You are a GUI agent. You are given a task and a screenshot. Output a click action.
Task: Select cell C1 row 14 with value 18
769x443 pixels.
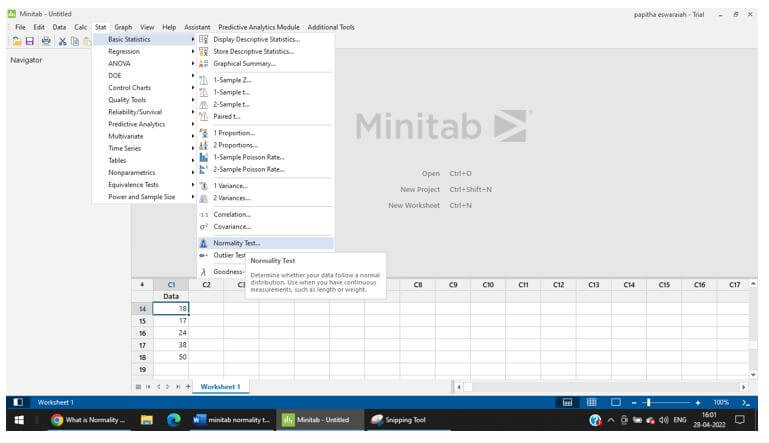click(x=171, y=309)
